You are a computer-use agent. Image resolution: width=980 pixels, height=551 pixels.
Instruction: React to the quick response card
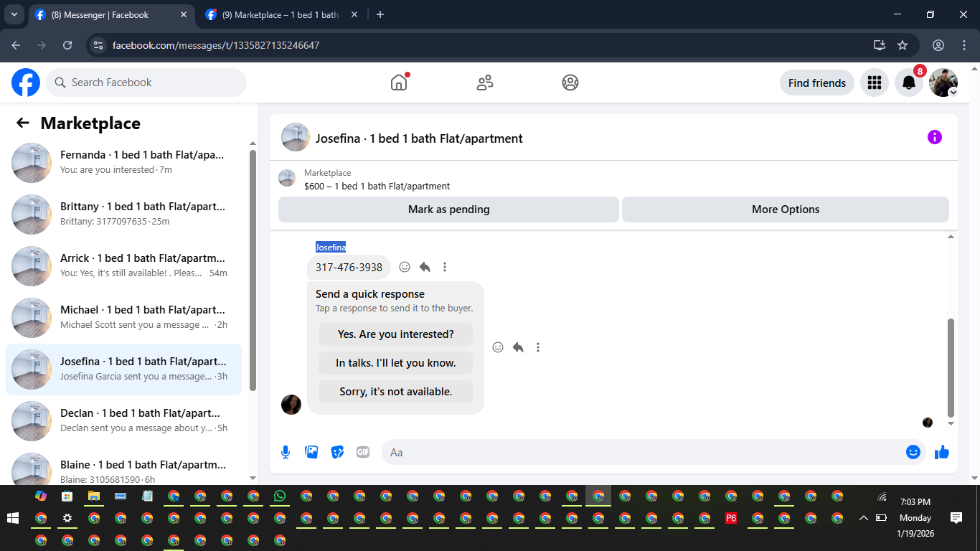coord(498,347)
